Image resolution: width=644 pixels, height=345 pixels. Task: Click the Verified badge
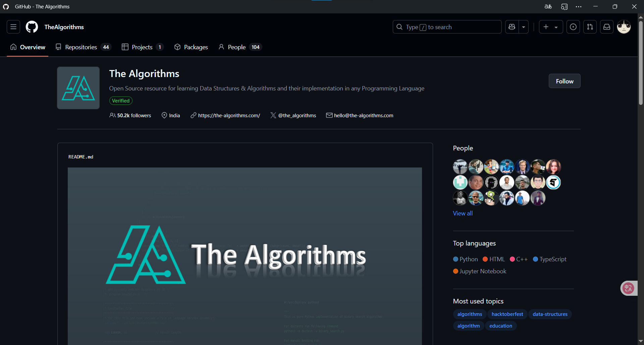121,100
